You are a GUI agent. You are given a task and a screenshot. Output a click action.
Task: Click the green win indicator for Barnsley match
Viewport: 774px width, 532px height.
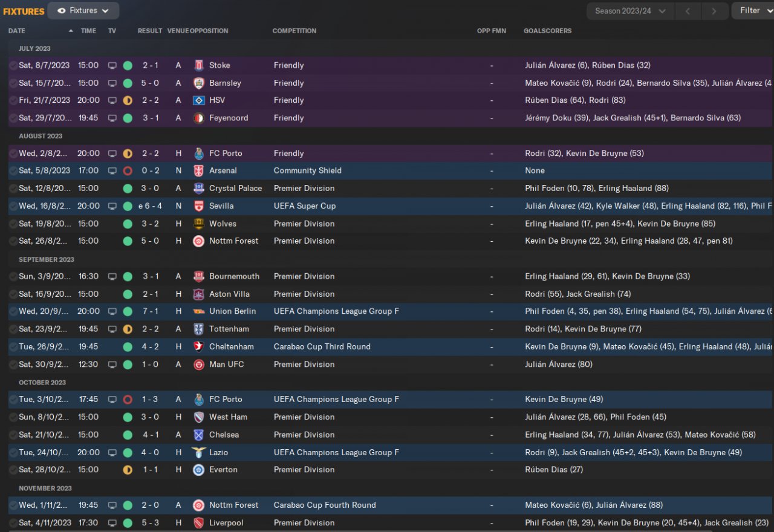tap(128, 83)
